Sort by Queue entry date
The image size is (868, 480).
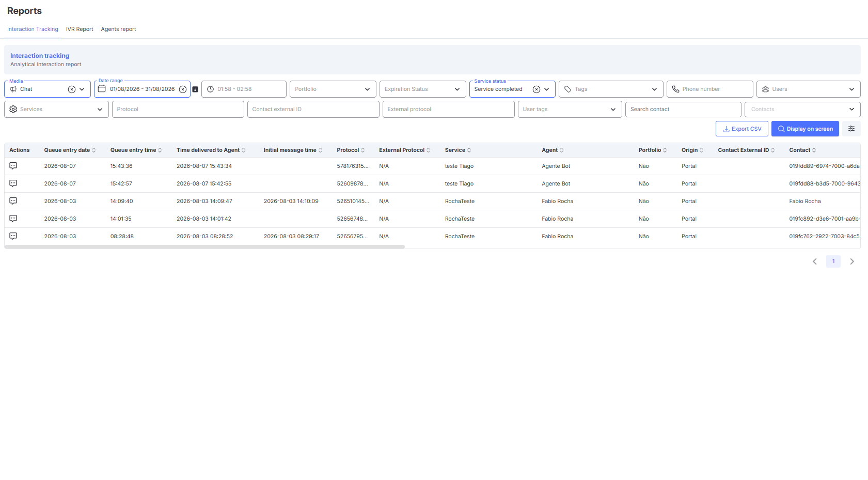93,150
